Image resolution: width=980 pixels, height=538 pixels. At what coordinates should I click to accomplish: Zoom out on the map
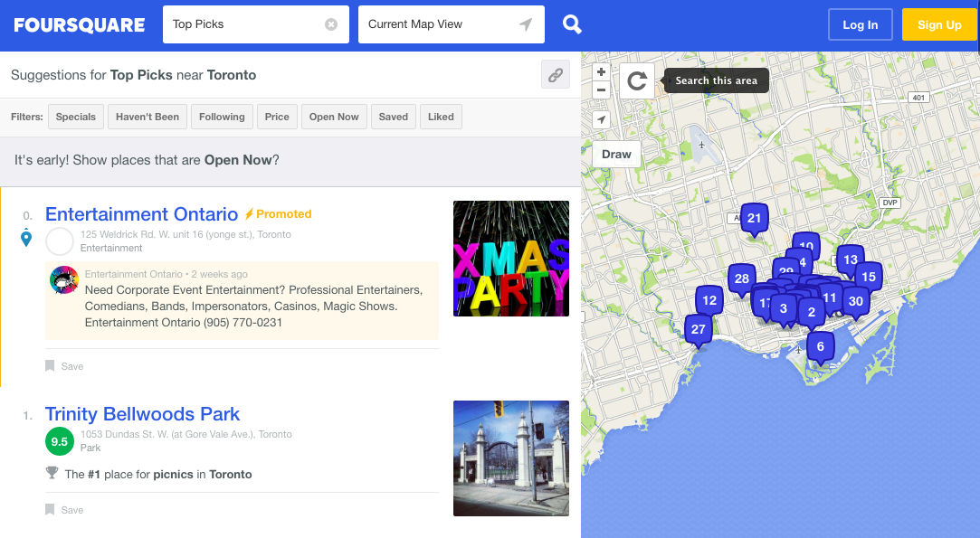601,90
